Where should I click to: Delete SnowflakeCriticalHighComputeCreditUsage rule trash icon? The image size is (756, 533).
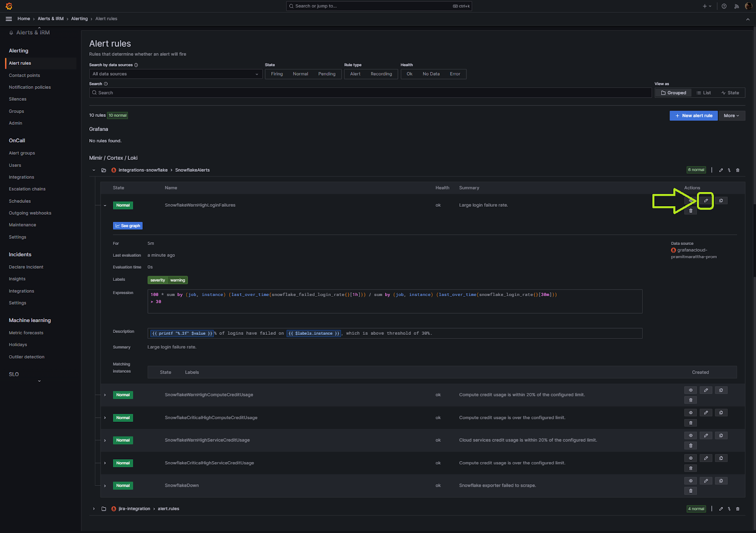coord(691,423)
